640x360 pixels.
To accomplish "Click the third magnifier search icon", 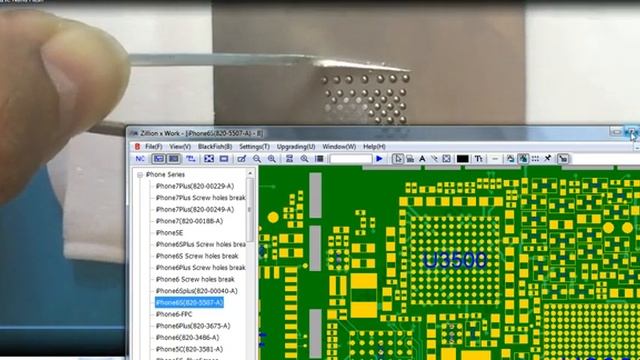I will 304,159.
